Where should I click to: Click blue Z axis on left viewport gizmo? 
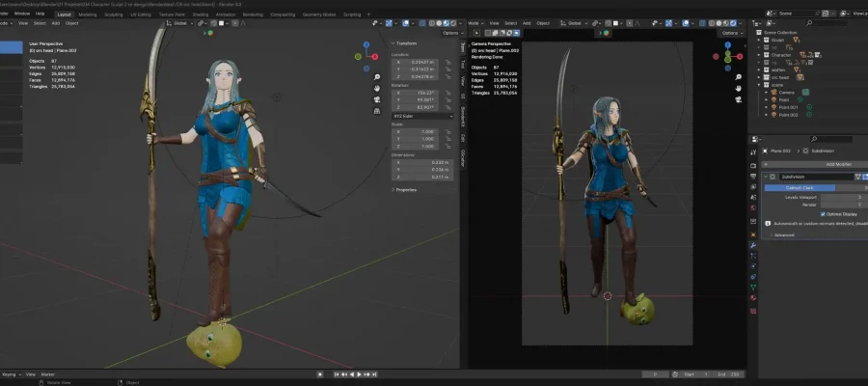[x=366, y=44]
